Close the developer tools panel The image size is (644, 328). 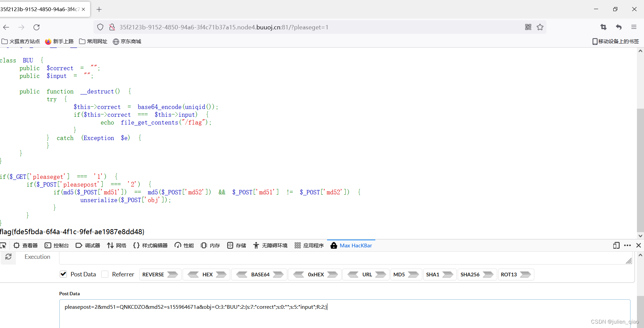pyautogui.click(x=639, y=245)
